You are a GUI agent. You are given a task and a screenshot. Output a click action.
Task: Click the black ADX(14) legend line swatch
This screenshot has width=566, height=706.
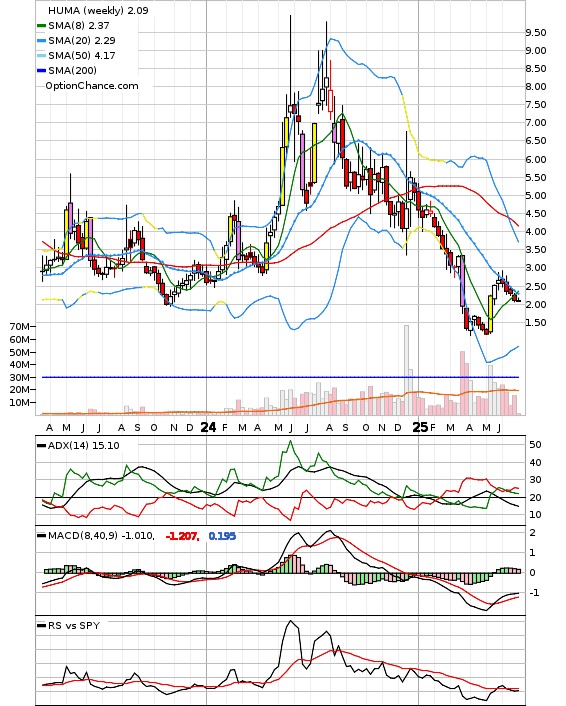click(x=41, y=446)
